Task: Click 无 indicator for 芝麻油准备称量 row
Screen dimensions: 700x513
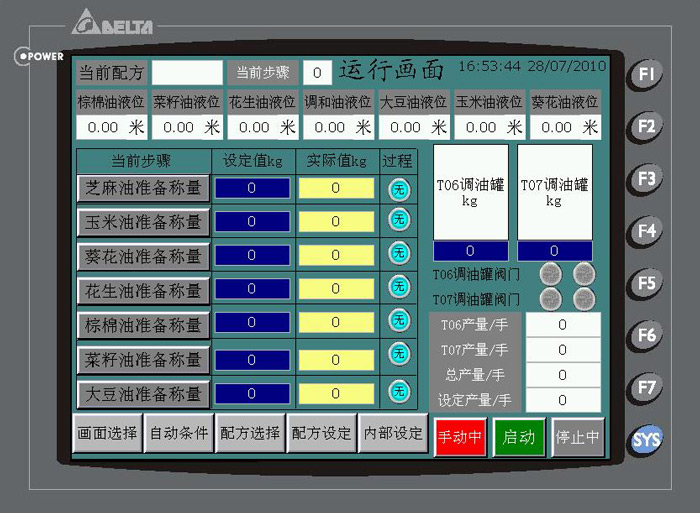Action: pos(399,189)
